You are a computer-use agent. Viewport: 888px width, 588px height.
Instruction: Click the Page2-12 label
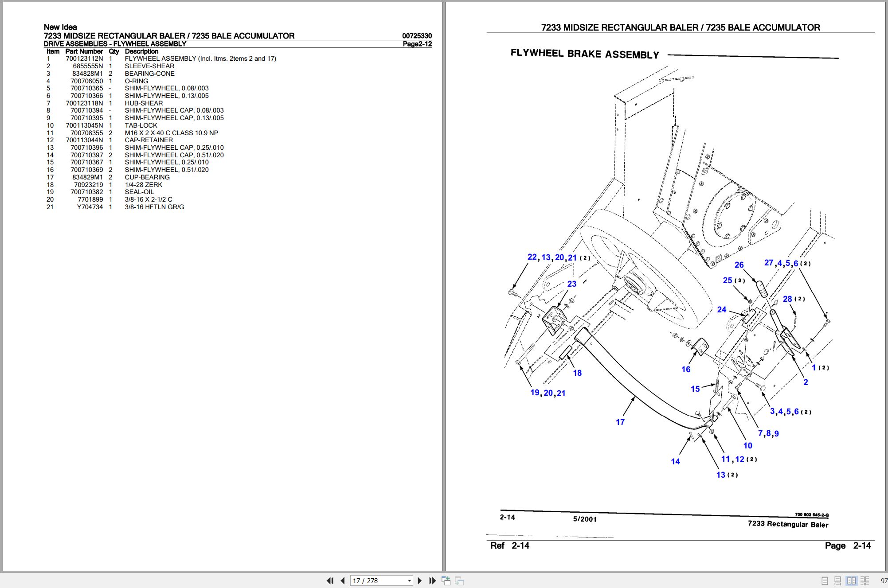(x=417, y=44)
